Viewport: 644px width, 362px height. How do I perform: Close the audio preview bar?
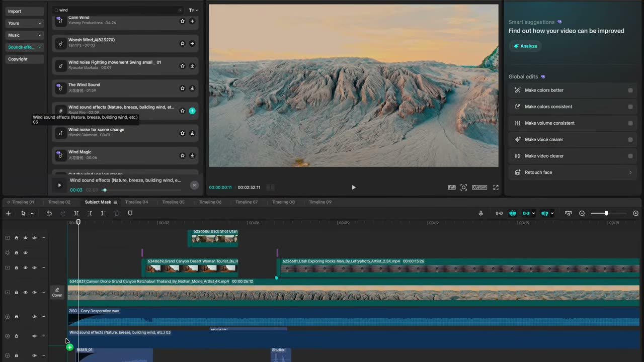click(x=194, y=185)
